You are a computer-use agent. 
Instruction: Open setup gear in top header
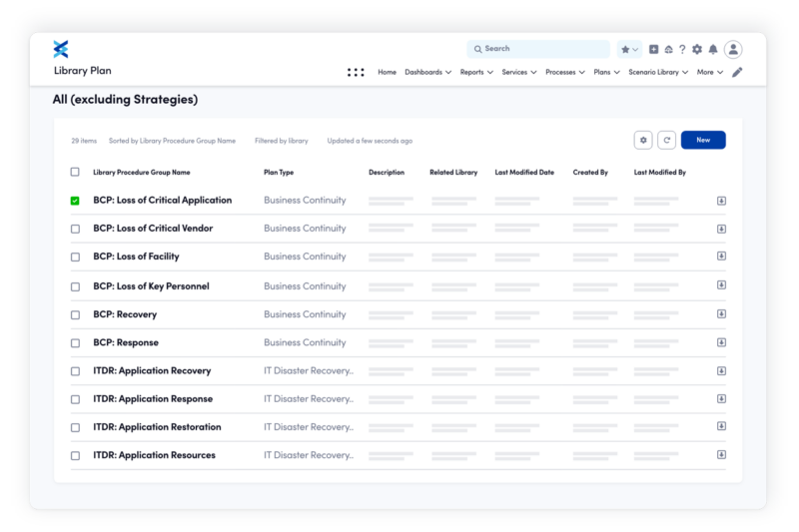pos(697,49)
